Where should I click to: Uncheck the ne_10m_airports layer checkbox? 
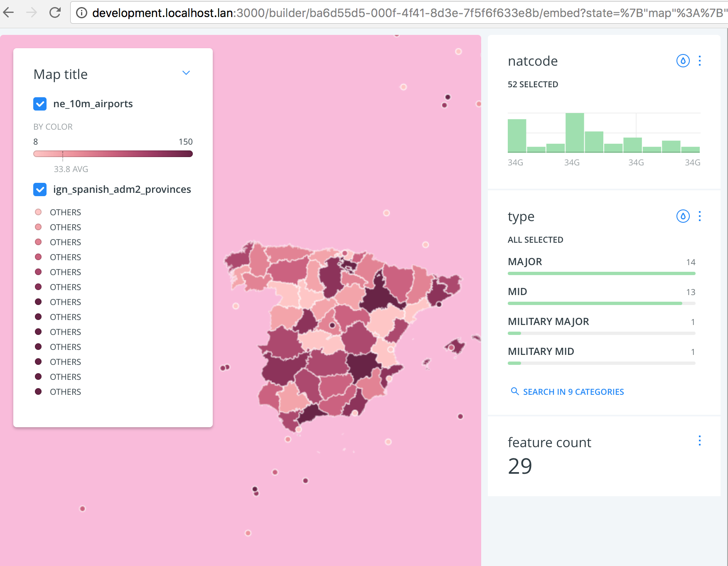click(40, 104)
